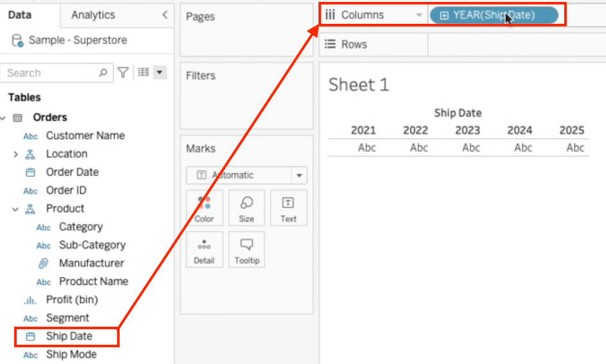606x364 pixels.
Task: Click the calendar icon beside Order Date
Action: pyautogui.click(x=30, y=172)
